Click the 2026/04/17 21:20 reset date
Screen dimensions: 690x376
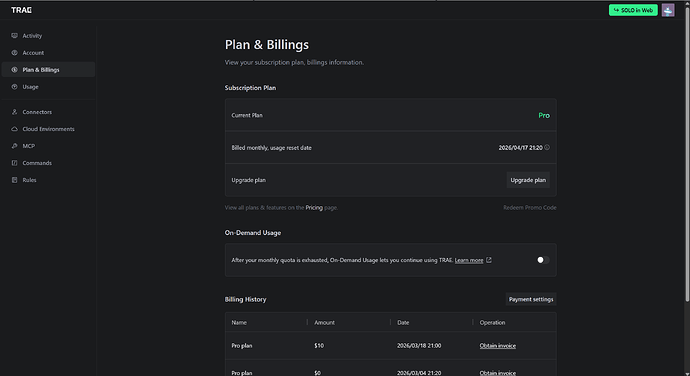[520, 148]
